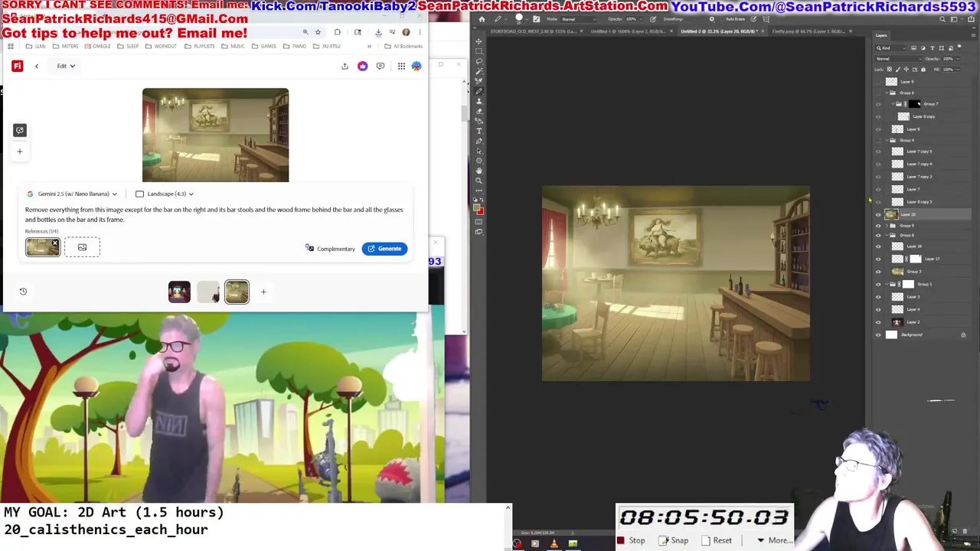
Task: Open the WORKOUT bookmarks folder
Action: [162, 47]
